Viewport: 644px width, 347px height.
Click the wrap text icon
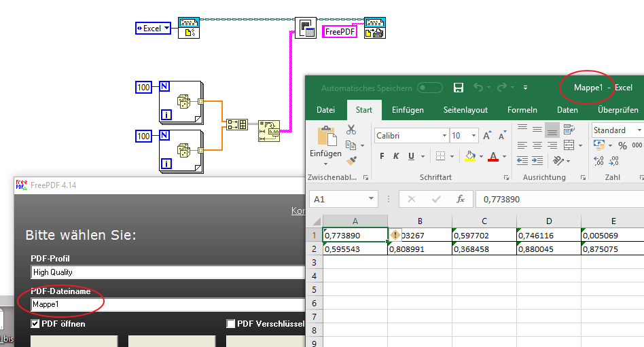[x=569, y=129]
